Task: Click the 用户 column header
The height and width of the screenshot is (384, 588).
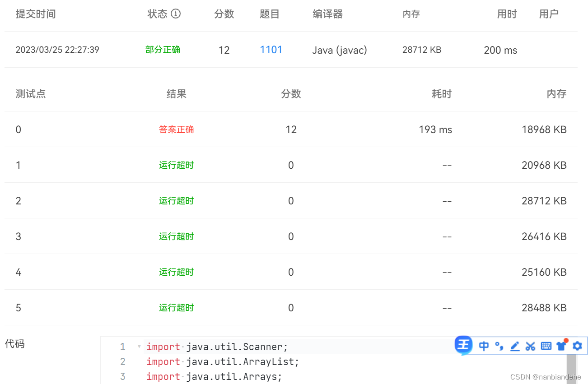Action: (x=549, y=14)
